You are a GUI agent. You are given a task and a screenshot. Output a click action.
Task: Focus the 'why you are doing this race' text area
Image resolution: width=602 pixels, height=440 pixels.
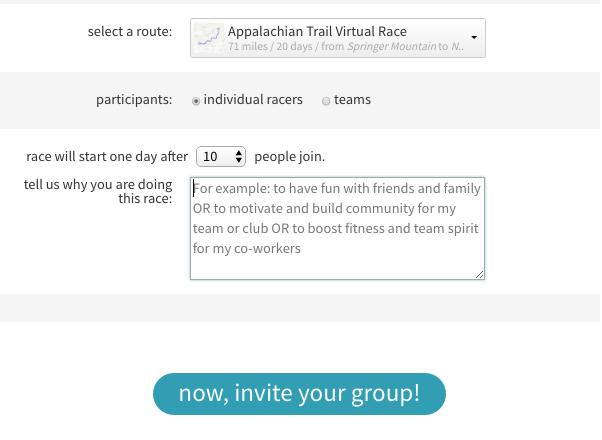[x=337, y=228]
